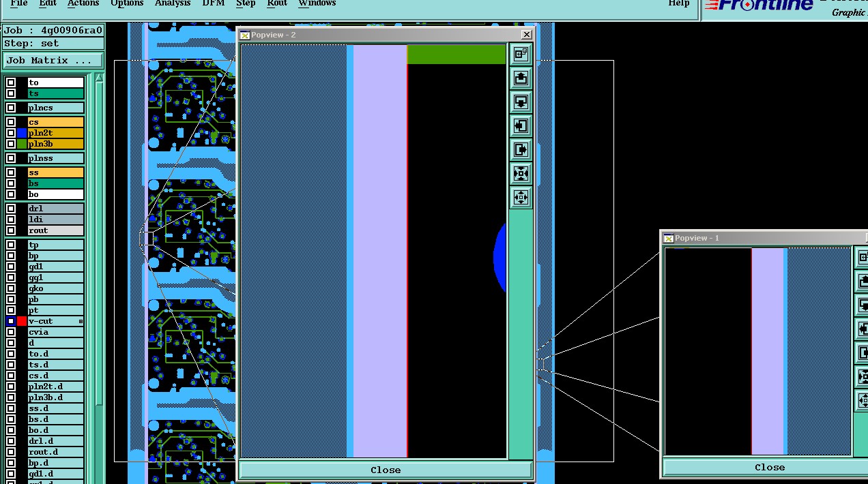
Task: Select layer name bp
Action: (55, 256)
